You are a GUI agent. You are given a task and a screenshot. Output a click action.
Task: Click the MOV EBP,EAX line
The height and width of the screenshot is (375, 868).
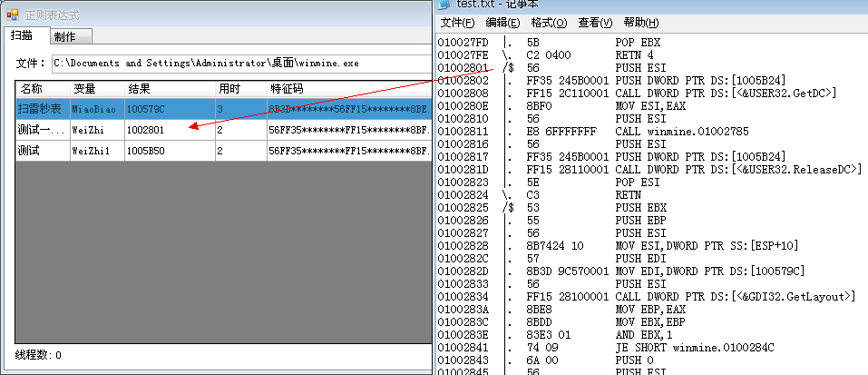point(561,310)
